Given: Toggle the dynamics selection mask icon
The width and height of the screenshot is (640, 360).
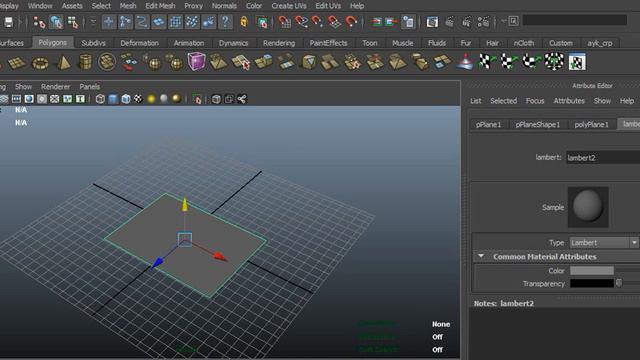Looking at the screenshot, I should [x=192, y=22].
